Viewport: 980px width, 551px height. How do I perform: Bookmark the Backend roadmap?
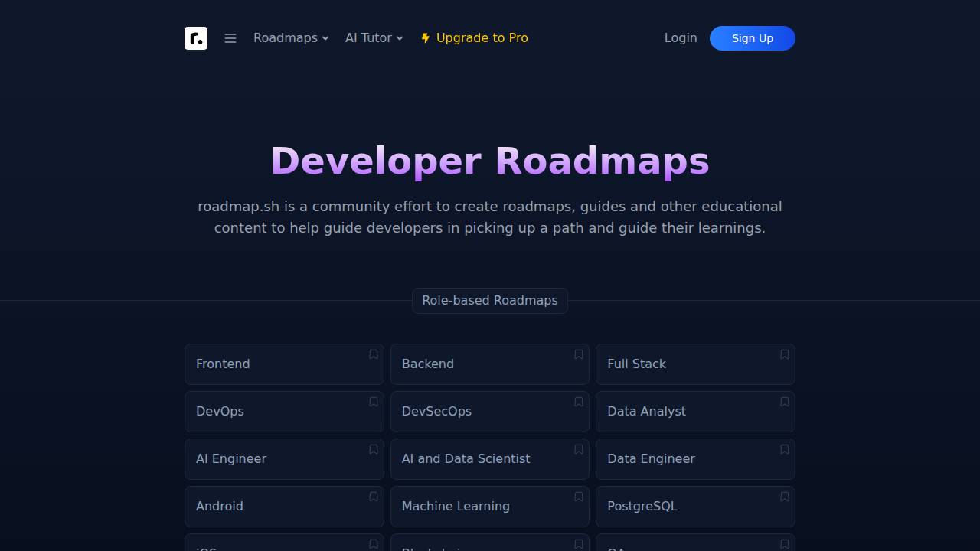coord(578,354)
